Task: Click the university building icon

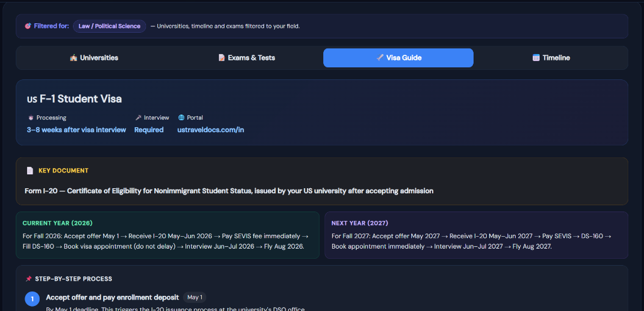Action: pos(74,58)
